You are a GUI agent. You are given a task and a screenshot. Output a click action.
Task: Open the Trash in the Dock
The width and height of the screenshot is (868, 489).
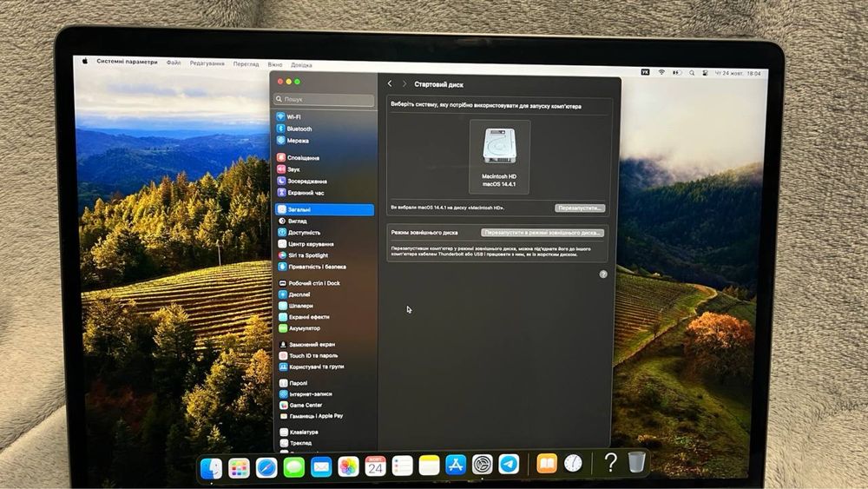pos(636,461)
